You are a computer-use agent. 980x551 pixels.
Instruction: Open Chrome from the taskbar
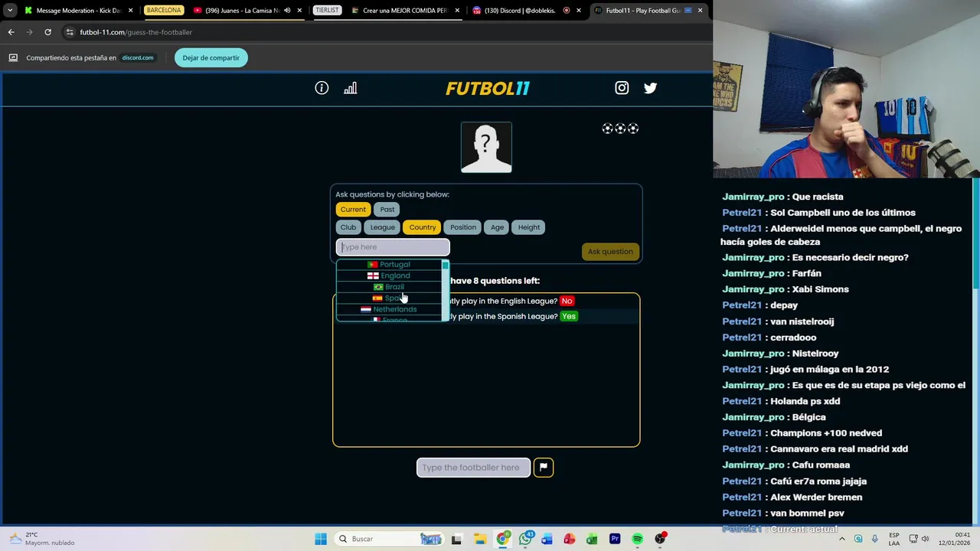pyautogui.click(x=502, y=539)
